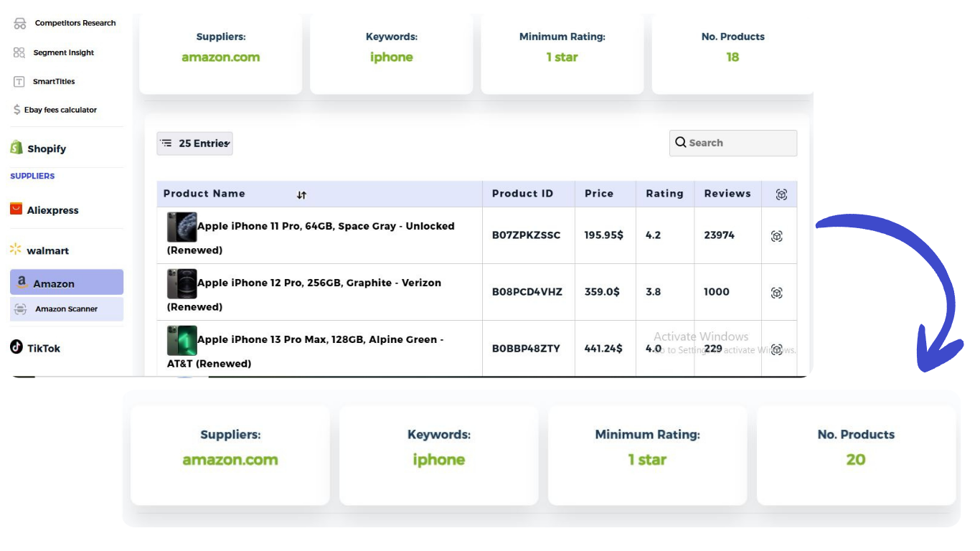Click Apple iPhone 12 Pro product name
The height and width of the screenshot is (551, 980).
(304, 295)
